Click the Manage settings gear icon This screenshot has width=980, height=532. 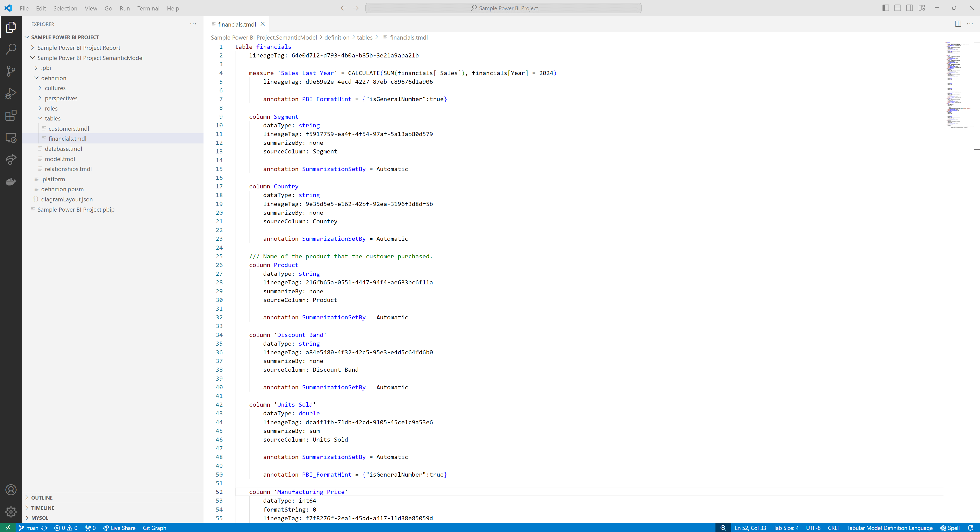[11, 512]
